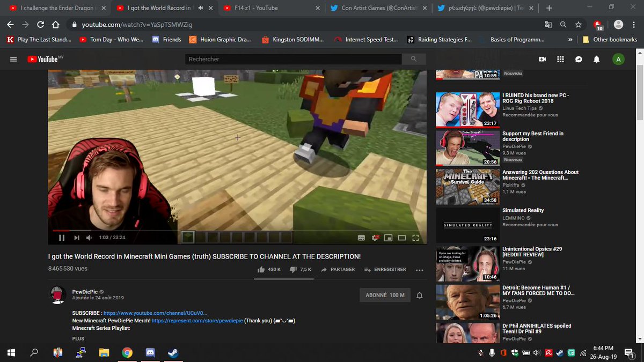Click the PARTAGER share button
The height and width of the screenshot is (362, 644).
(338, 269)
